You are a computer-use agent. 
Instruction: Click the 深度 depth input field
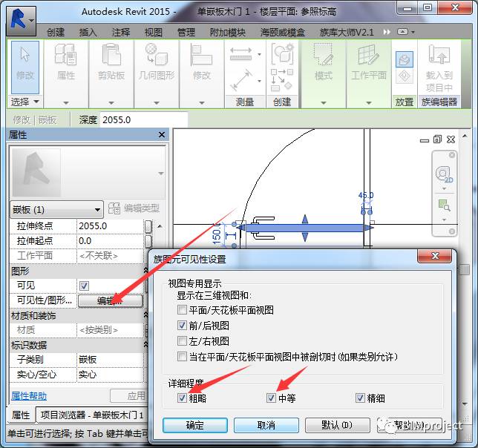coord(143,120)
